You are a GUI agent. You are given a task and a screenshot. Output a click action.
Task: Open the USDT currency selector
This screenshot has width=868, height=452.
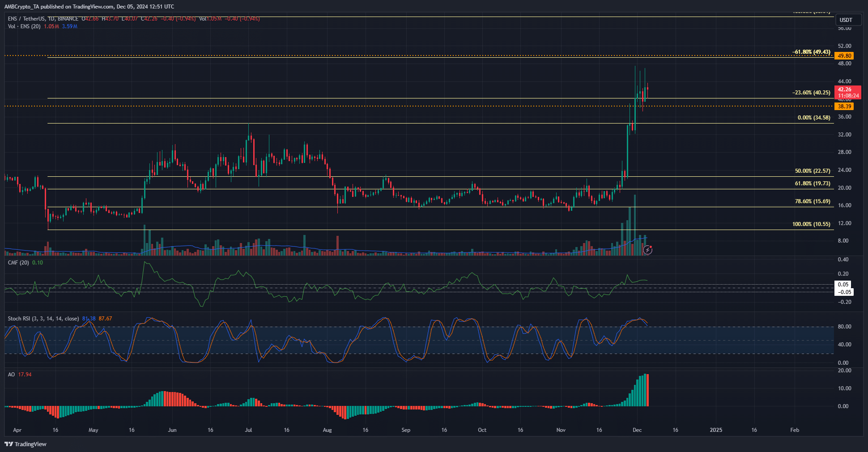coord(846,20)
